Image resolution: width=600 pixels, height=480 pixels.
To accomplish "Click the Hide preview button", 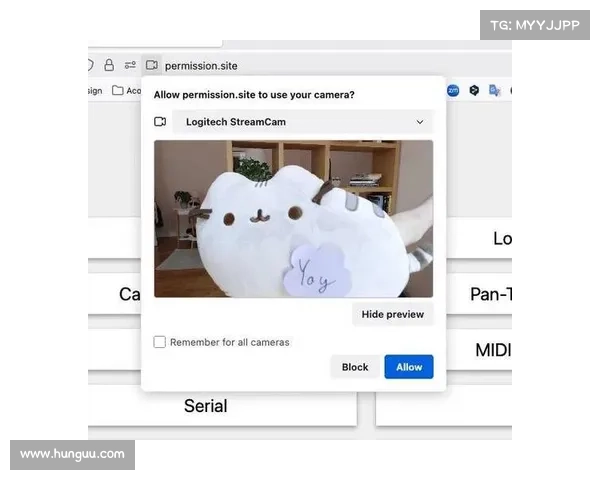I will pyautogui.click(x=392, y=314).
